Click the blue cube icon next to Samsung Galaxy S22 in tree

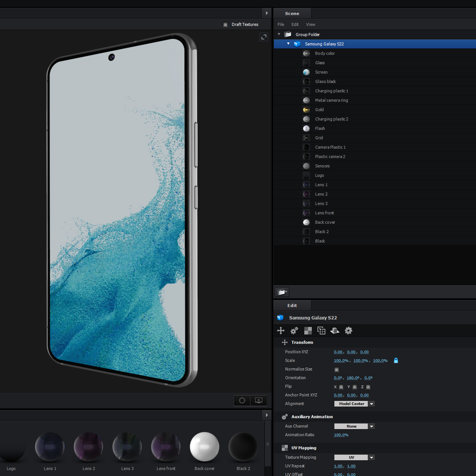point(297,44)
